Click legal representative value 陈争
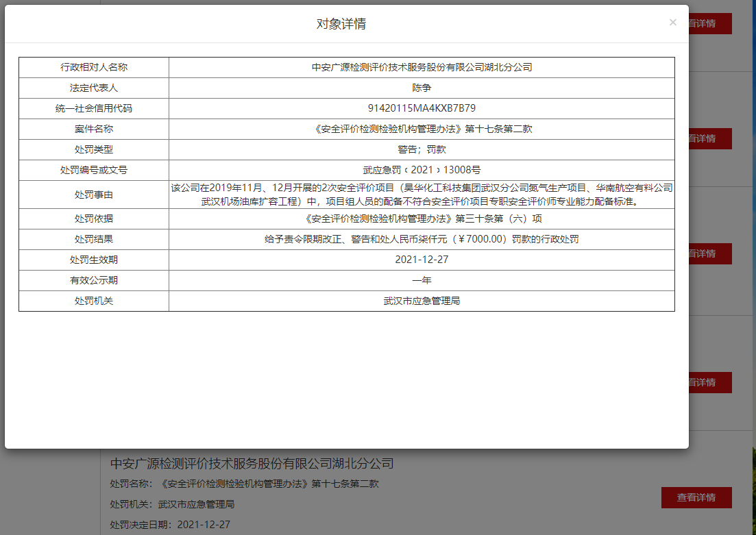Viewport: 756px width, 535px height. [x=422, y=88]
